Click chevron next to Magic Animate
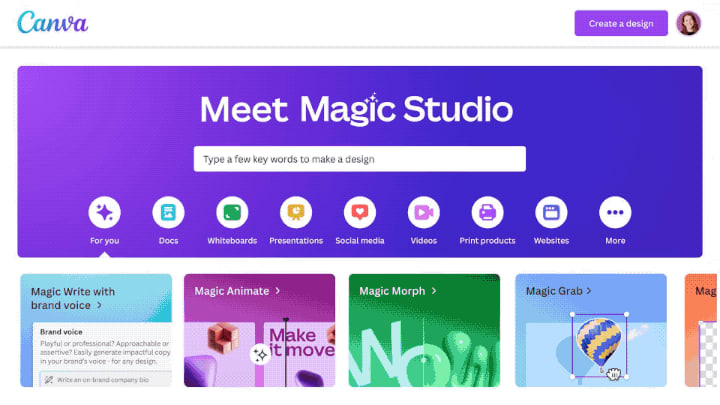 coord(277,291)
